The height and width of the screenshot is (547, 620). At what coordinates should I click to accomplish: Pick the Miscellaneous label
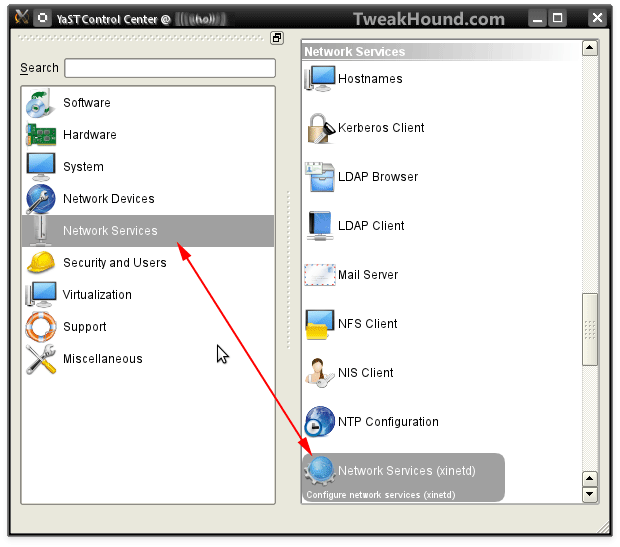click(x=103, y=359)
